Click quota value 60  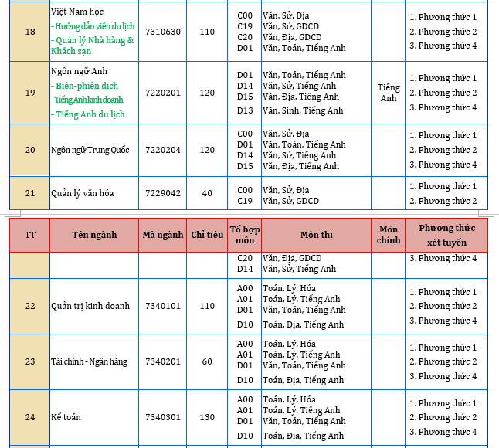pyautogui.click(x=207, y=361)
